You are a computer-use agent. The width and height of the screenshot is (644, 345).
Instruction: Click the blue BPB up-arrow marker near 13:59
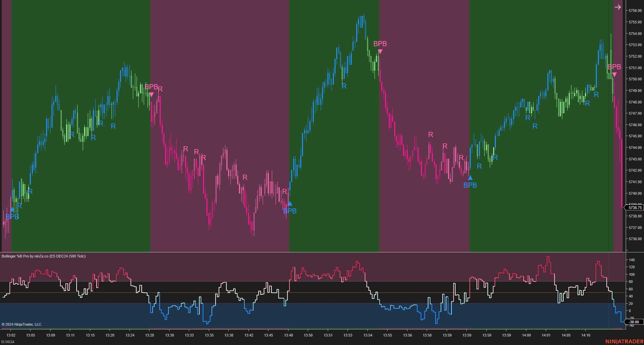pos(470,177)
